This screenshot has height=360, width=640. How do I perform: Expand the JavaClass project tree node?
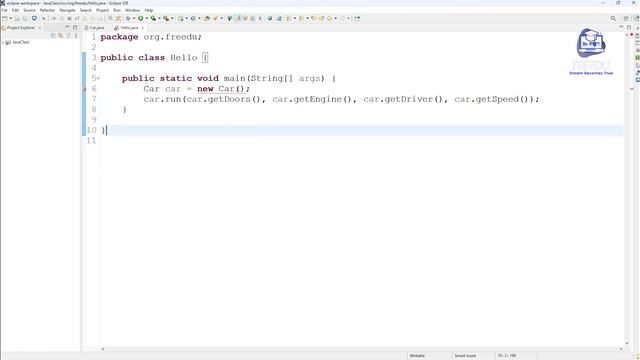tap(3, 42)
